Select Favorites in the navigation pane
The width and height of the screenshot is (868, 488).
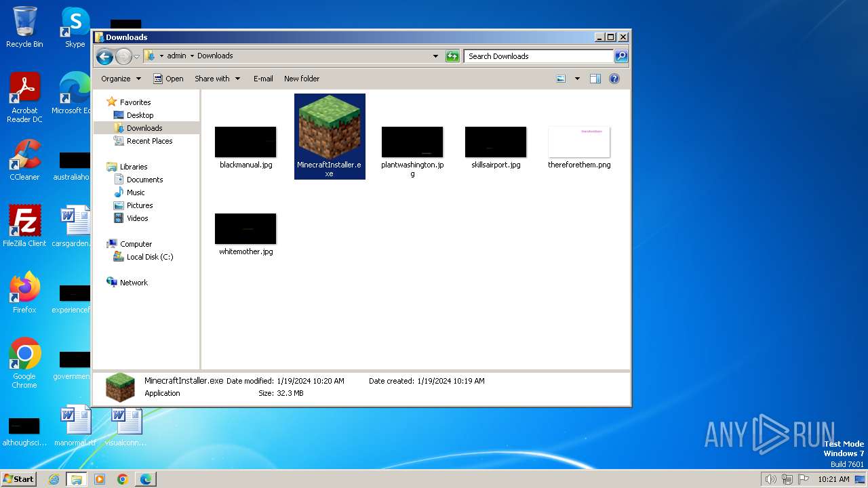point(135,102)
